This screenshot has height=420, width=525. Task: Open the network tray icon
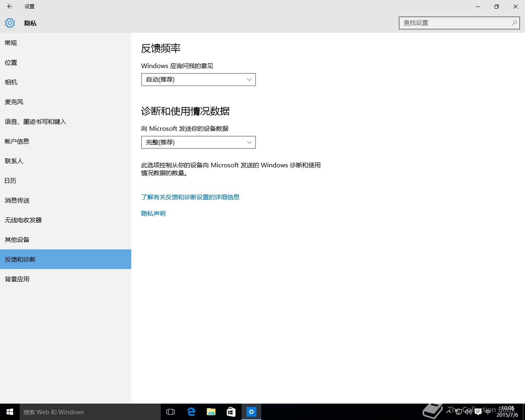[459, 411]
